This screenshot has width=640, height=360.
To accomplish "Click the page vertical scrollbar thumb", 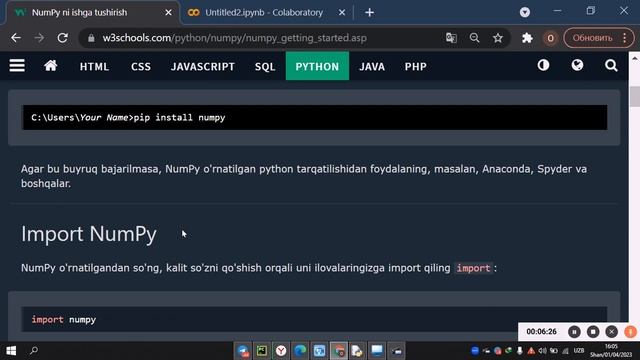I will (635, 96).
